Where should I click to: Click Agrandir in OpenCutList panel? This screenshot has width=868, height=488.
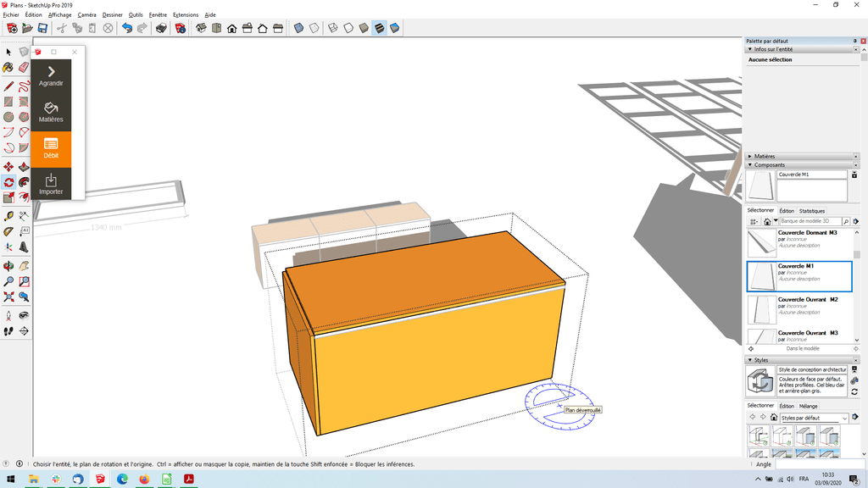[51, 77]
